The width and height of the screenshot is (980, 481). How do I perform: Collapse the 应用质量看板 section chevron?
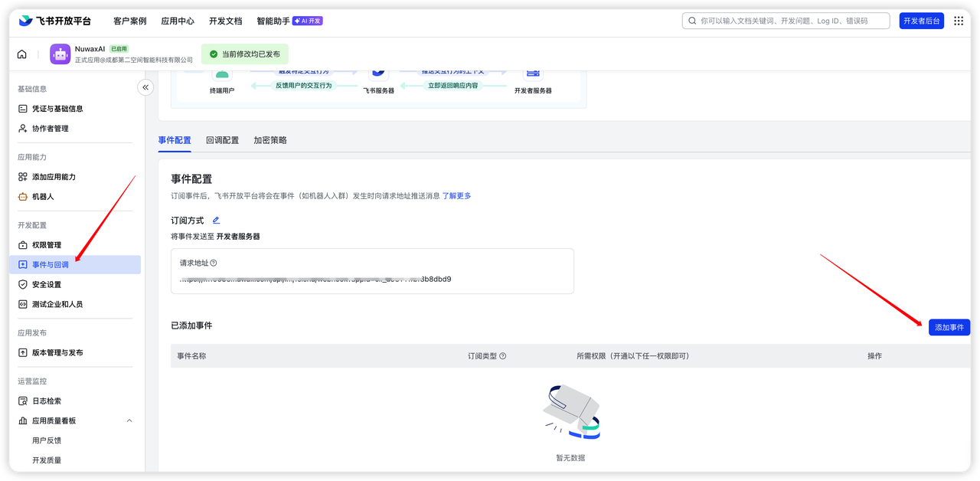pyautogui.click(x=129, y=420)
